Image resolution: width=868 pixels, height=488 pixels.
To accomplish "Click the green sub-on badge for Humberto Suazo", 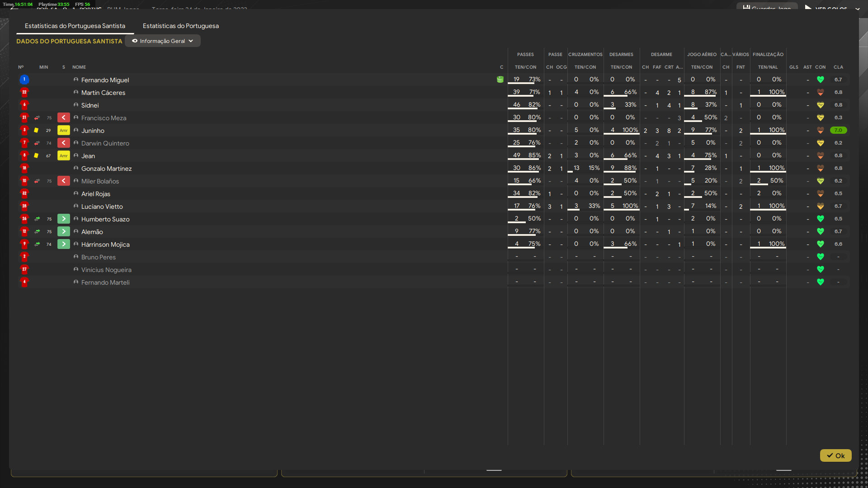I will 64,219.
